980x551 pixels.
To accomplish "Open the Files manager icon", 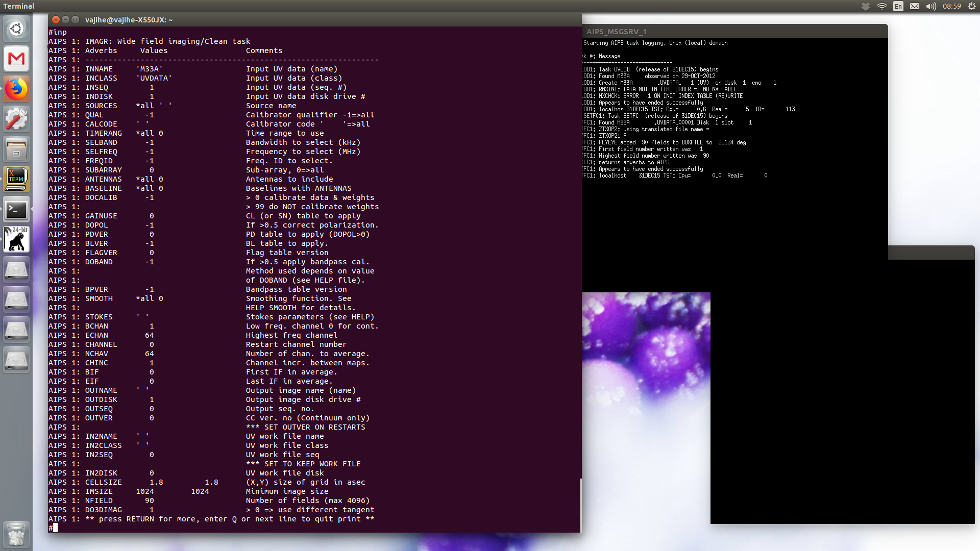I will pos(16,149).
